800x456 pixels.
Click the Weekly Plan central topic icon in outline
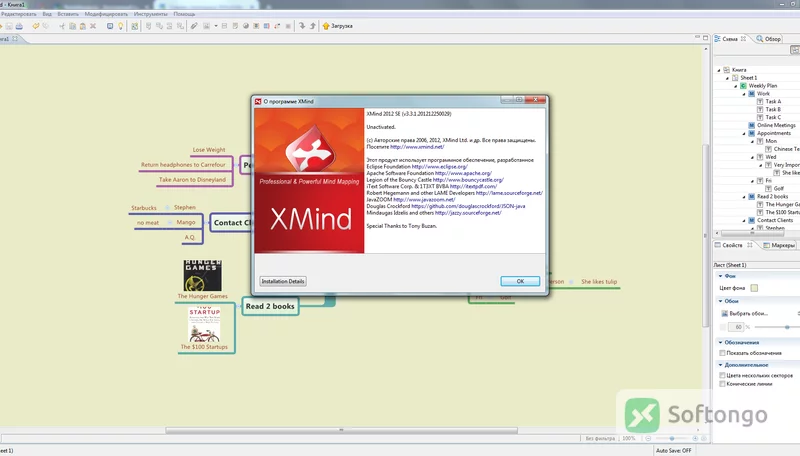pyautogui.click(x=743, y=86)
